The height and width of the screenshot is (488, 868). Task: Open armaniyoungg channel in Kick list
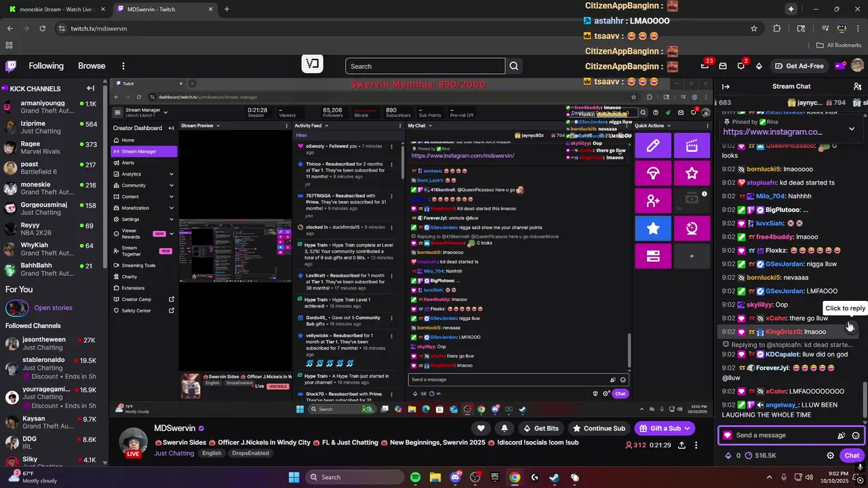[53, 106]
